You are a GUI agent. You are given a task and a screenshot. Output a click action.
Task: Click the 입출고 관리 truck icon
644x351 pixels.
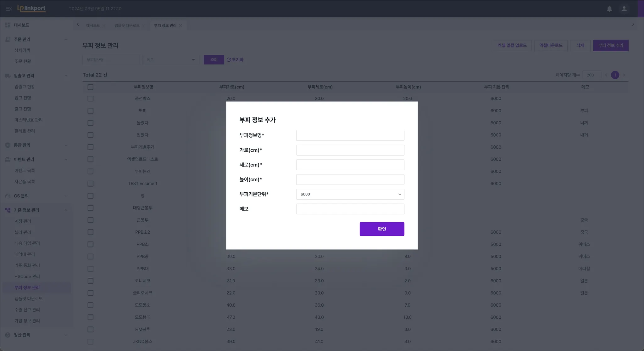[8, 76]
